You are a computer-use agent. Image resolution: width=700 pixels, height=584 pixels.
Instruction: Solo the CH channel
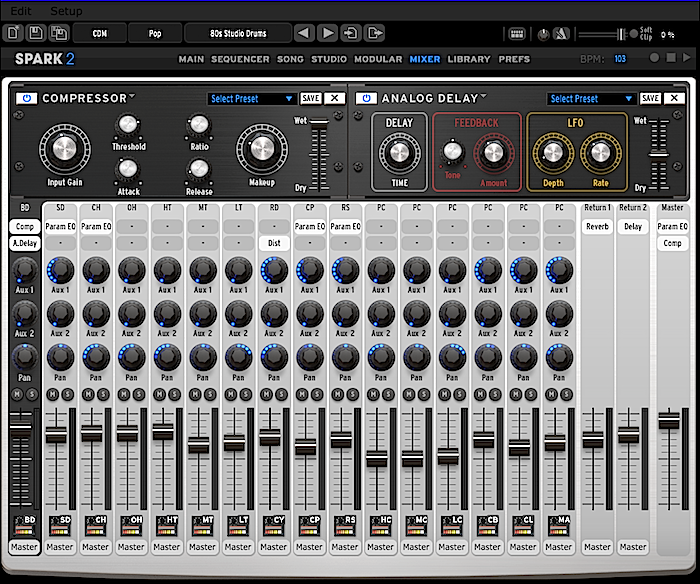pos(103,395)
